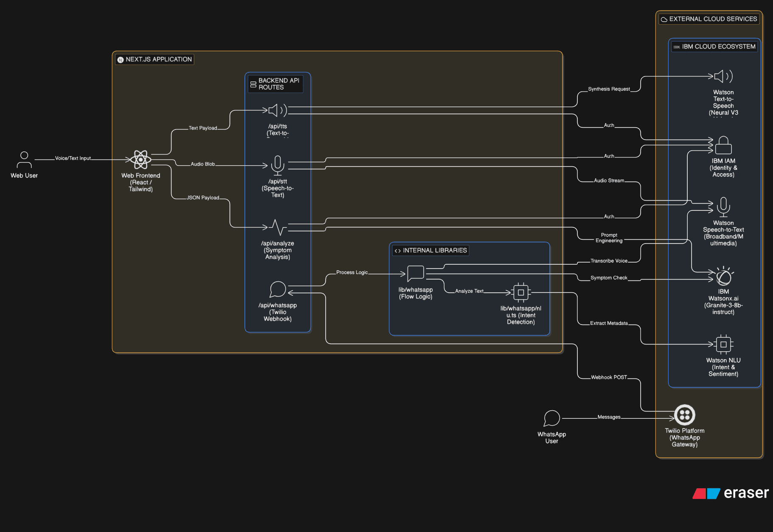
Task: Select the /api/stt microphone icon
Action: (x=278, y=165)
